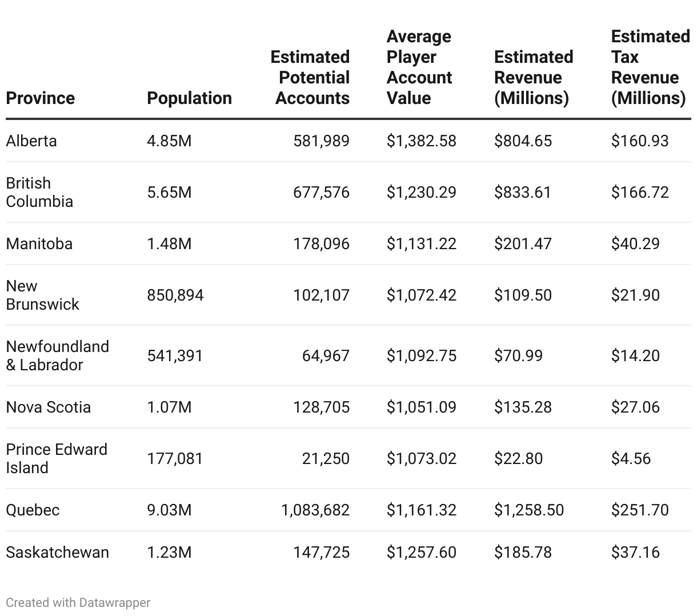Click Manitoba's population value 1.48M
The image size is (697, 616).
coord(169,243)
